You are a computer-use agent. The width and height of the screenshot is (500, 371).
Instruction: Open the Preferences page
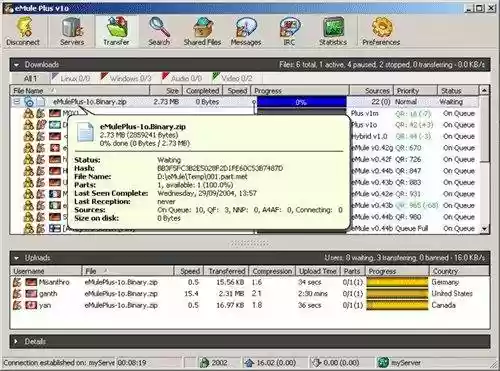tap(381, 32)
